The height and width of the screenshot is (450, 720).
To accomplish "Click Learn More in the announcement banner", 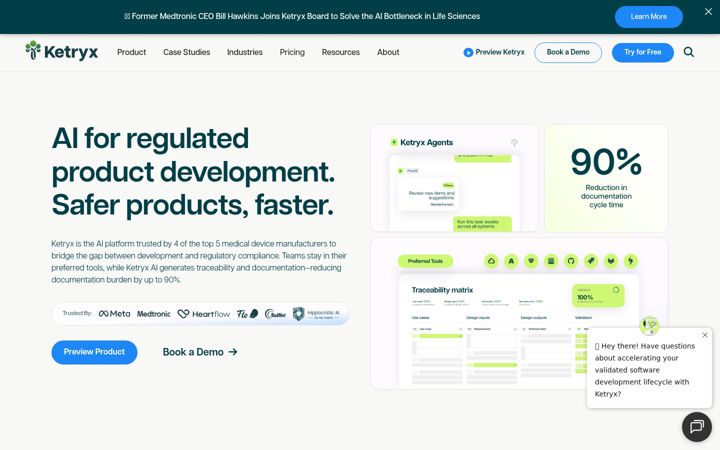I will (648, 17).
